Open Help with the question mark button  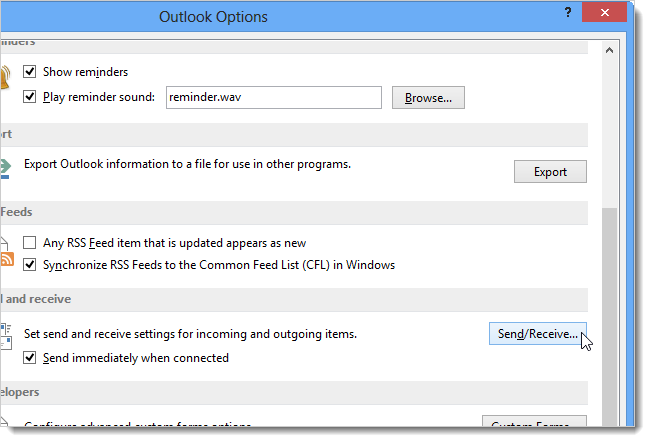coord(568,12)
